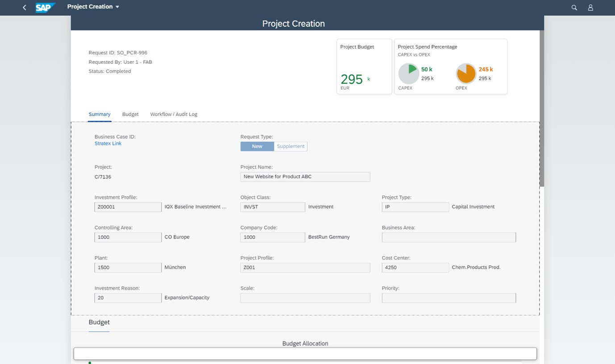Open the Project Creation app switcher dropdown
Screen dimensions: 615x364
tap(93, 7)
